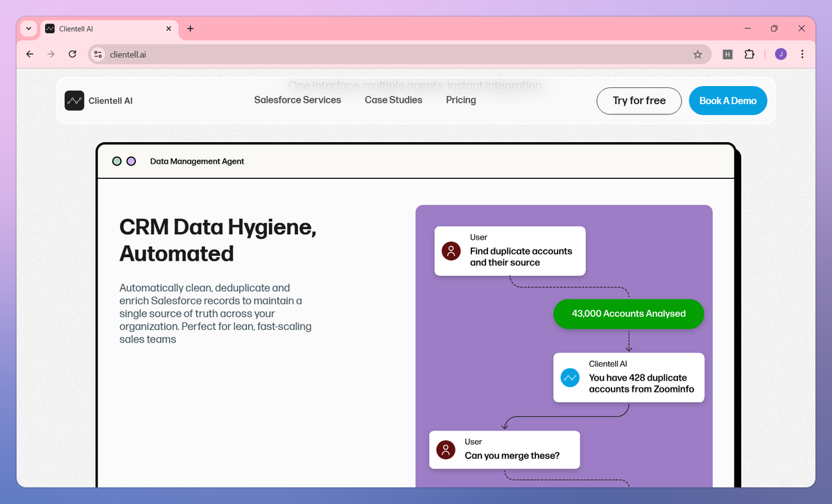Click user avatar beside Find duplicate accounts
The height and width of the screenshot is (504, 832).
coord(451,251)
